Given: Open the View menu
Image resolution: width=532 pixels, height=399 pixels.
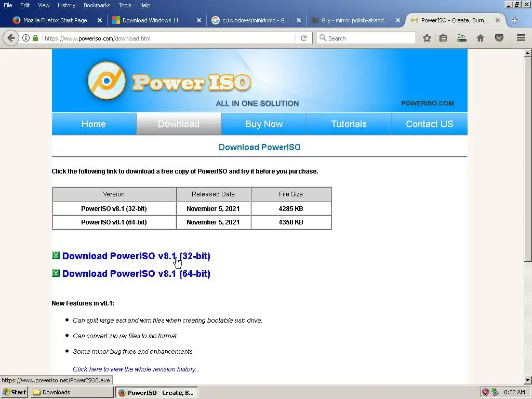Looking at the screenshot, I should [44, 5].
